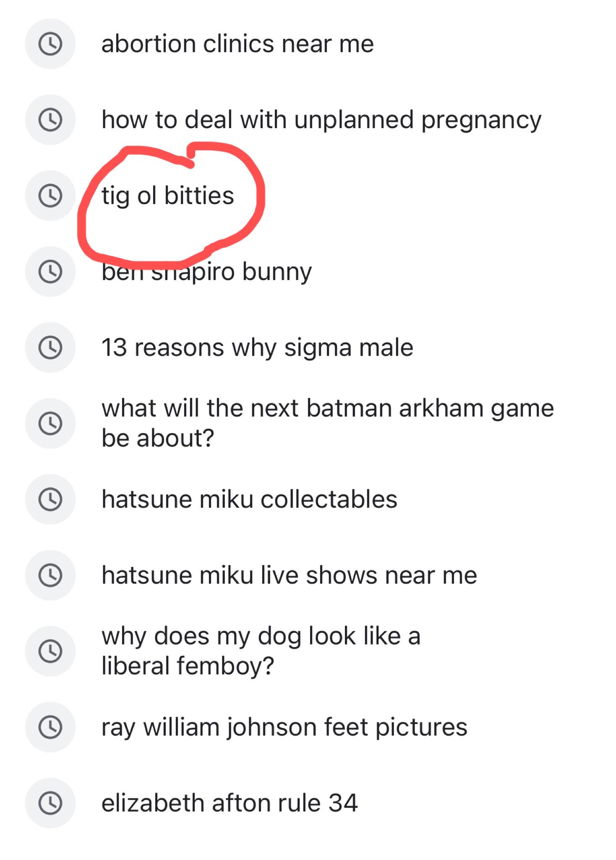Open '13 reasons why sigma male' search
The height and width of the screenshot is (860, 616).
click(x=257, y=348)
